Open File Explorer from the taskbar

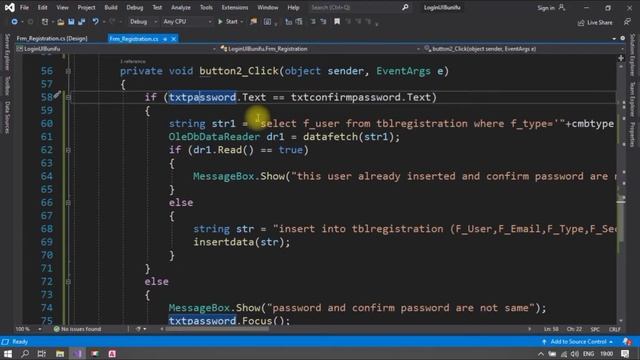click(60, 353)
